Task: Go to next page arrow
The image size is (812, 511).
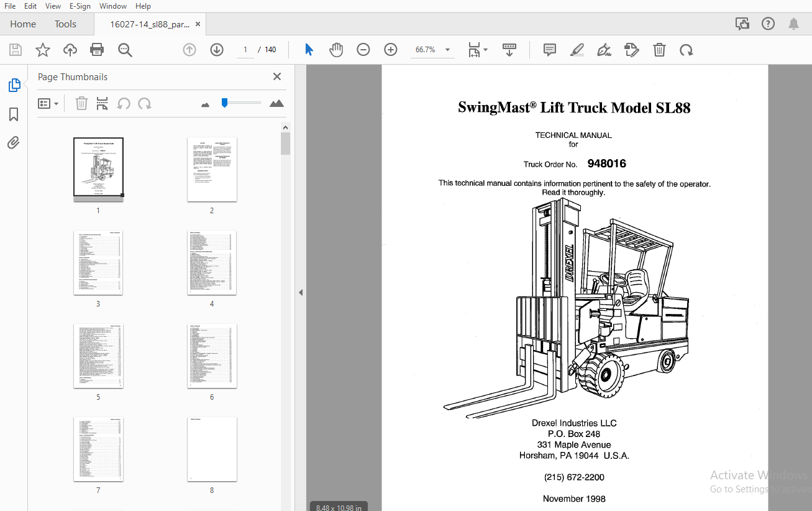Action: click(217, 50)
